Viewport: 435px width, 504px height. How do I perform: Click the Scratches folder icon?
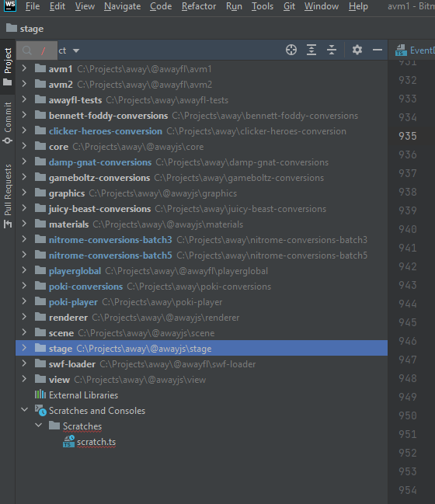pyautogui.click(x=54, y=426)
